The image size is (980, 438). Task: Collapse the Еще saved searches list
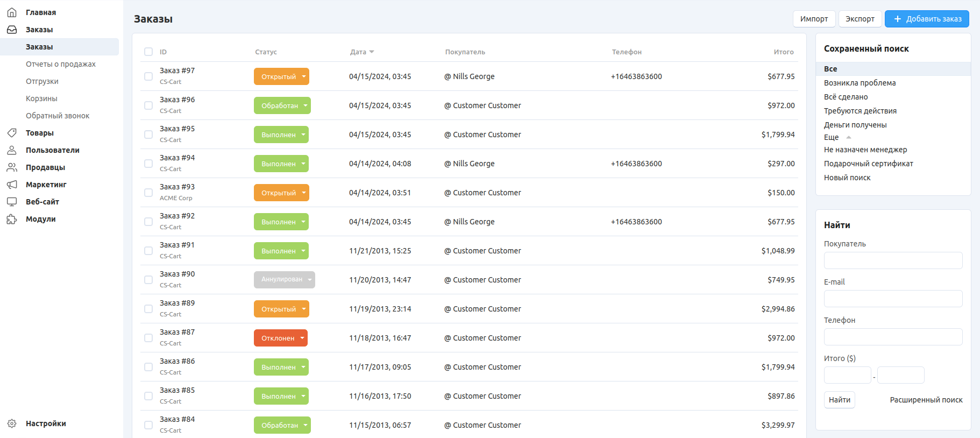[848, 137]
